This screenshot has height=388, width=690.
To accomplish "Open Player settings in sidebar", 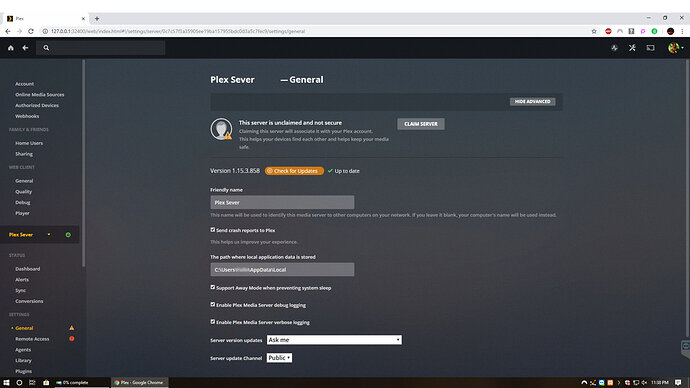I will coord(22,213).
